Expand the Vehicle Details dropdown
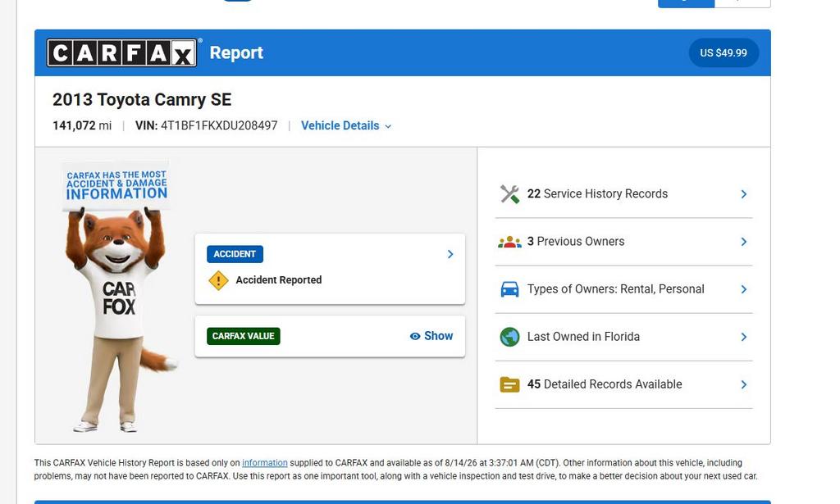The width and height of the screenshot is (840, 504). point(346,125)
